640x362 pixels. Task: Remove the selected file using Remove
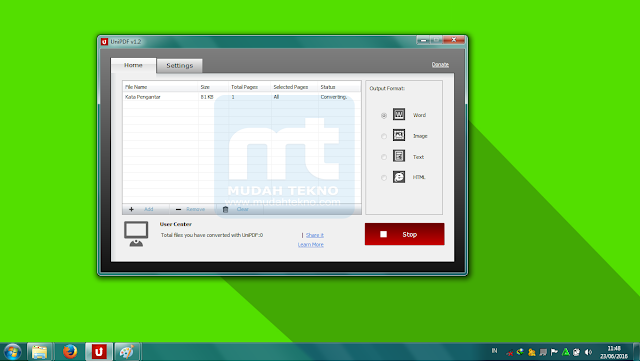coord(192,209)
